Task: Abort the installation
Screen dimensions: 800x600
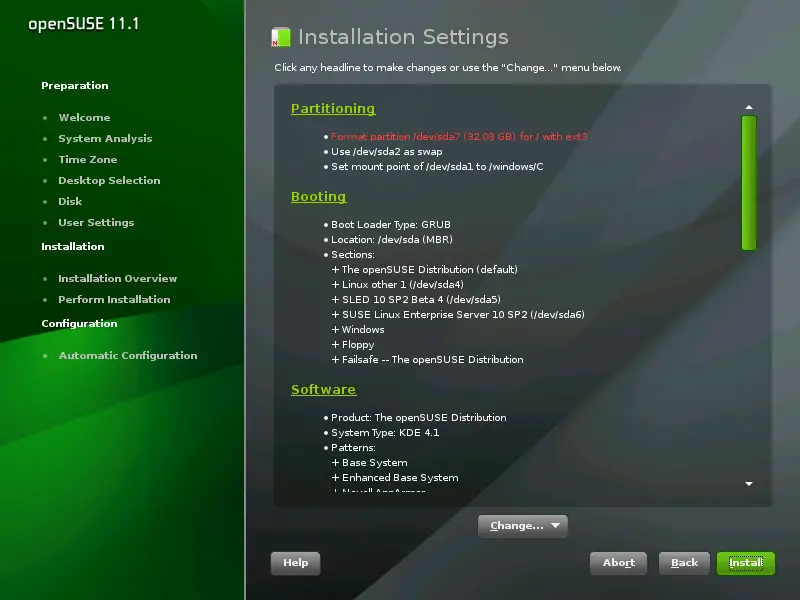Action: pyautogui.click(x=618, y=563)
